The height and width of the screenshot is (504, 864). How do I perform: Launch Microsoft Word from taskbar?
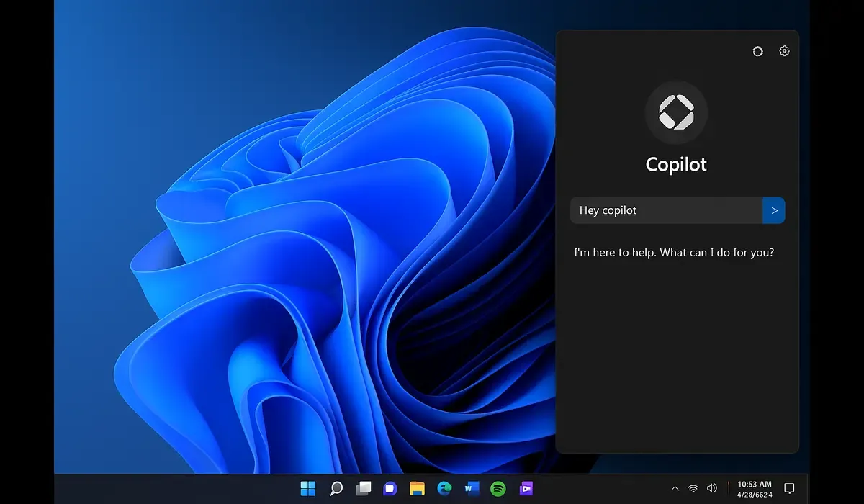pyautogui.click(x=472, y=489)
